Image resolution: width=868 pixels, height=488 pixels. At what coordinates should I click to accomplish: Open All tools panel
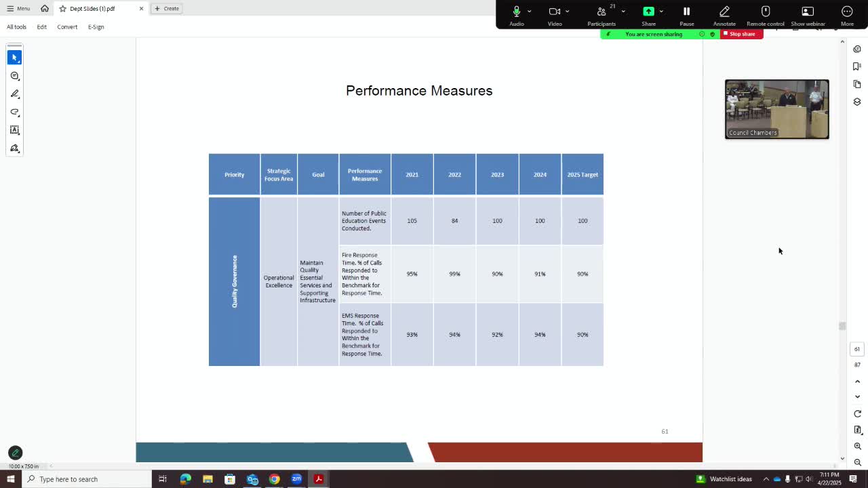pyautogui.click(x=17, y=26)
